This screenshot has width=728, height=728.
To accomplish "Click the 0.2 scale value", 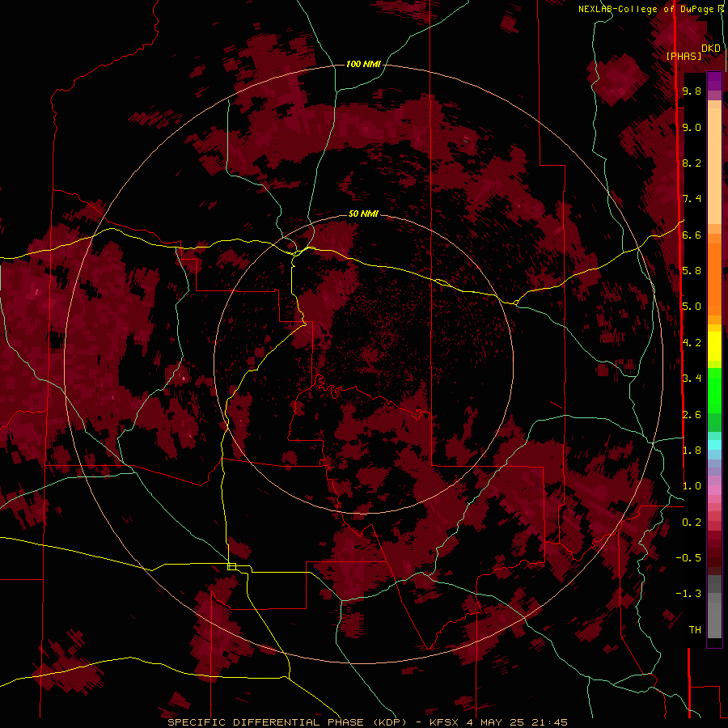I will point(692,523).
